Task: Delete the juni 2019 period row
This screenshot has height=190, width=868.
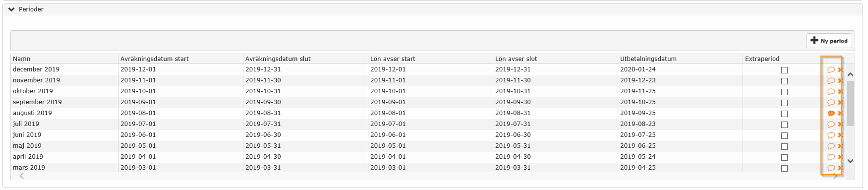Action: (840, 135)
